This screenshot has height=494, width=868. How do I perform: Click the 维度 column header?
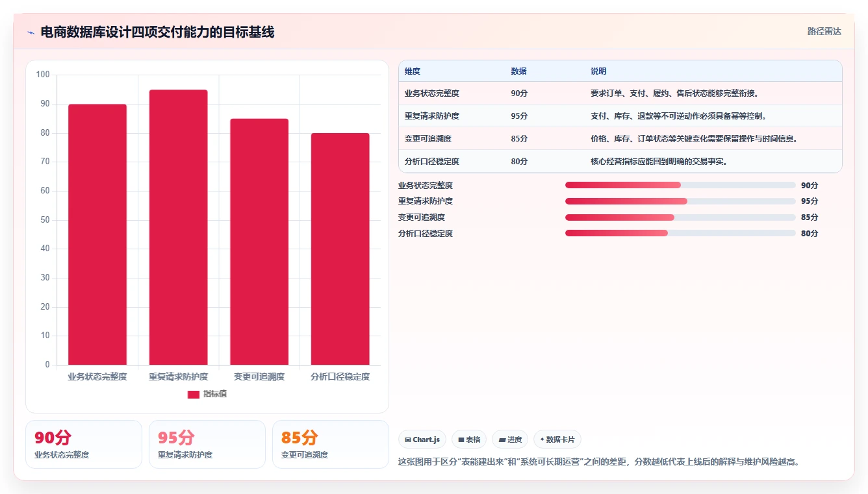(413, 71)
